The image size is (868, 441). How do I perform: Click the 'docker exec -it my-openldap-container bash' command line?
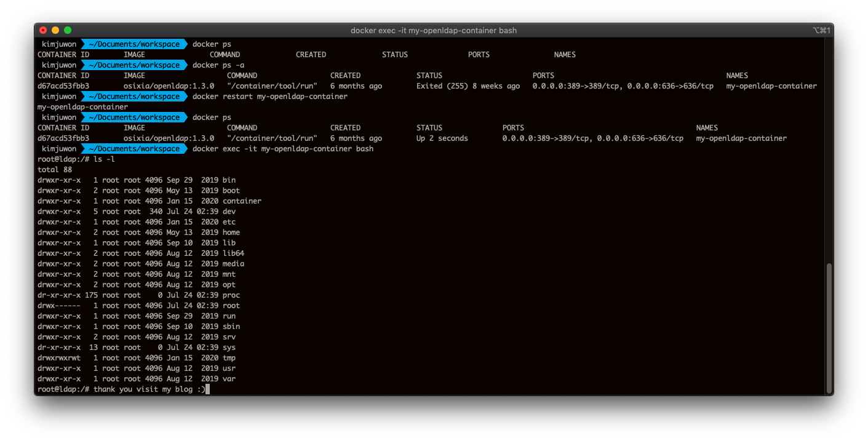(283, 149)
